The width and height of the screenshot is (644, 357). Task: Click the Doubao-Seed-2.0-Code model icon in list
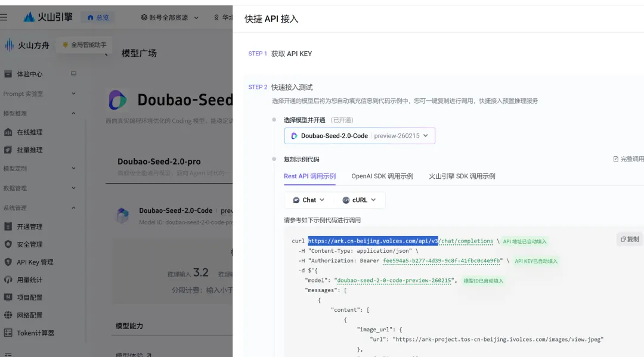(122, 215)
